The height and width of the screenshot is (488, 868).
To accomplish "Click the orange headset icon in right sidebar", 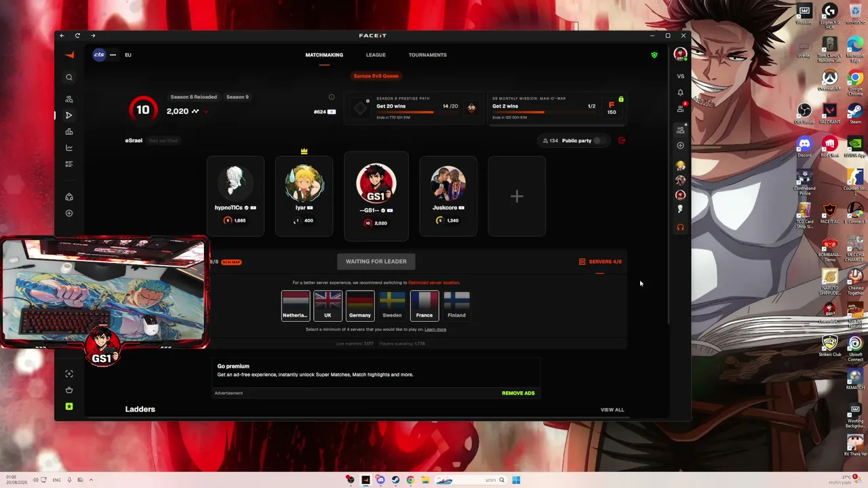I will pos(680,227).
